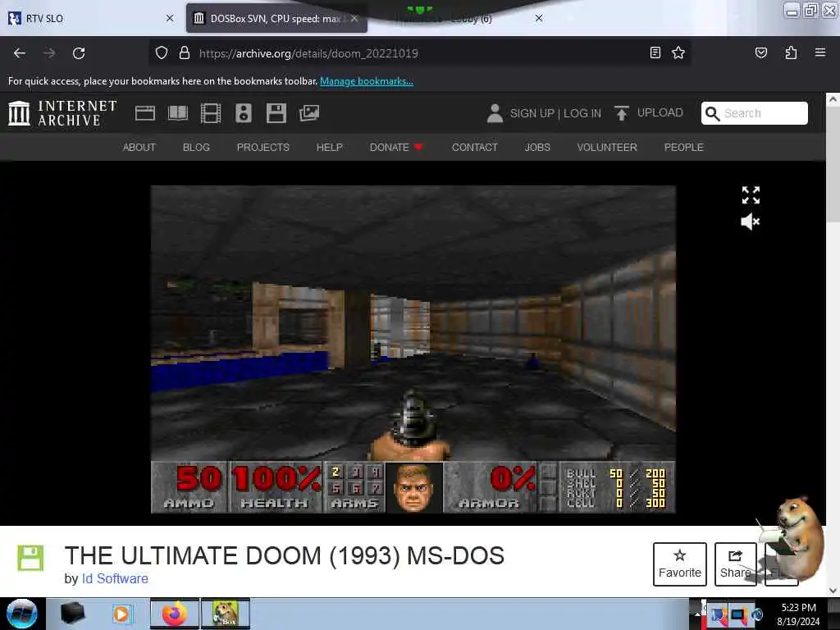Viewport: 840px width, 630px height.
Task: Open the Web (Wayback) media icon
Action: click(144, 113)
